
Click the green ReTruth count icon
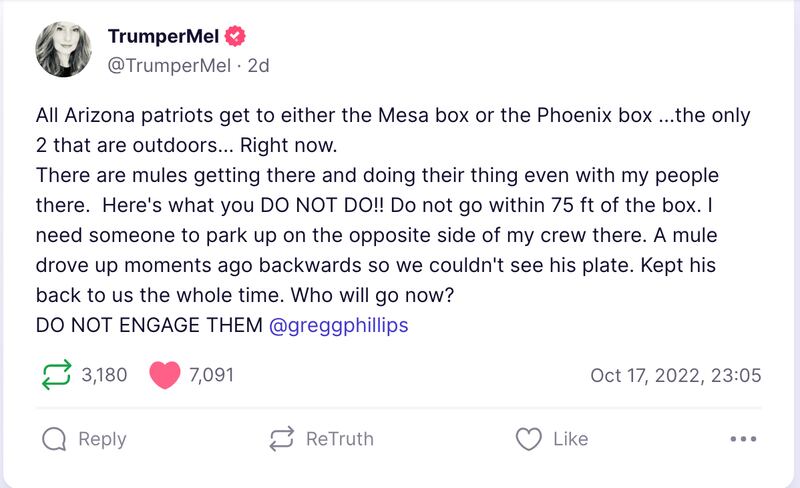pos(54,375)
